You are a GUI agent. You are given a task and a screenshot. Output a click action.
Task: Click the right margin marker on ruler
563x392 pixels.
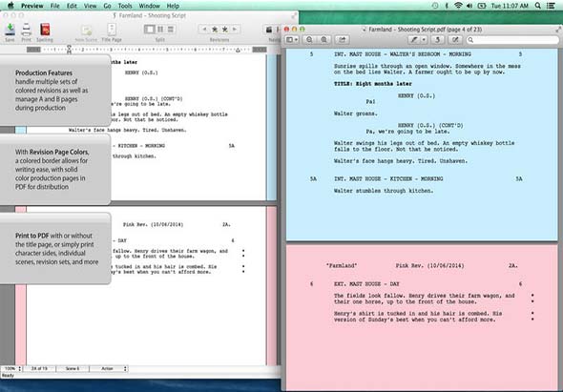click(x=238, y=51)
